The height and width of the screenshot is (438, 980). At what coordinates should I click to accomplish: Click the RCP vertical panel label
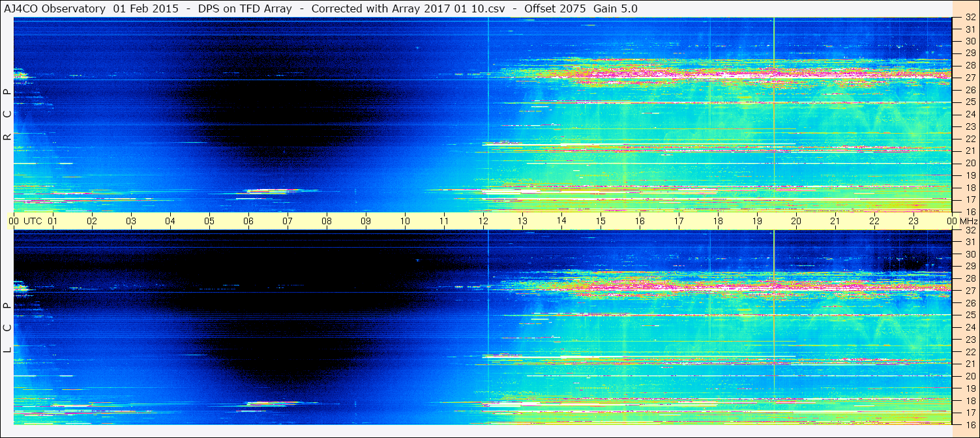click(x=7, y=115)
